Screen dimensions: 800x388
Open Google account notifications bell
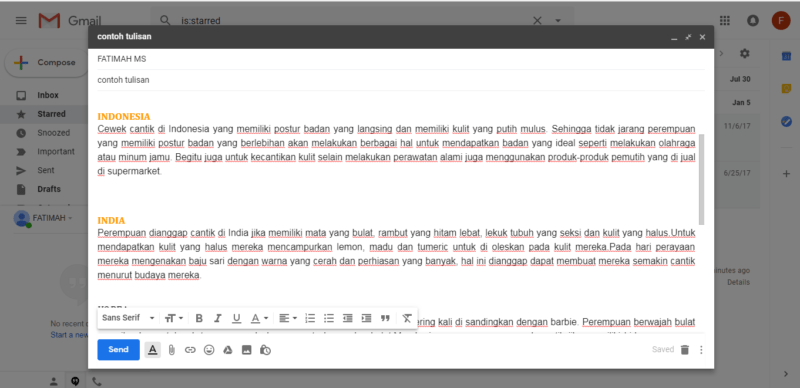pos(753,20)
